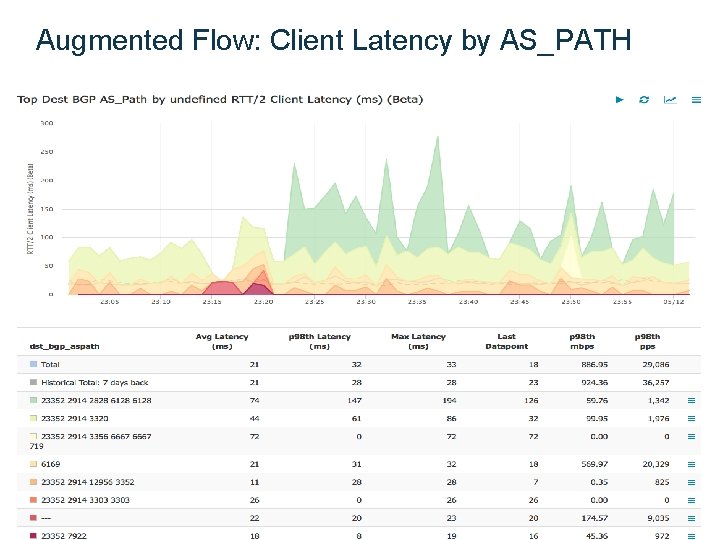This screenshot has width=720, height=540.
Task: Open row menu for 23352 2914 3303 3303
Action: click(691, 500)
